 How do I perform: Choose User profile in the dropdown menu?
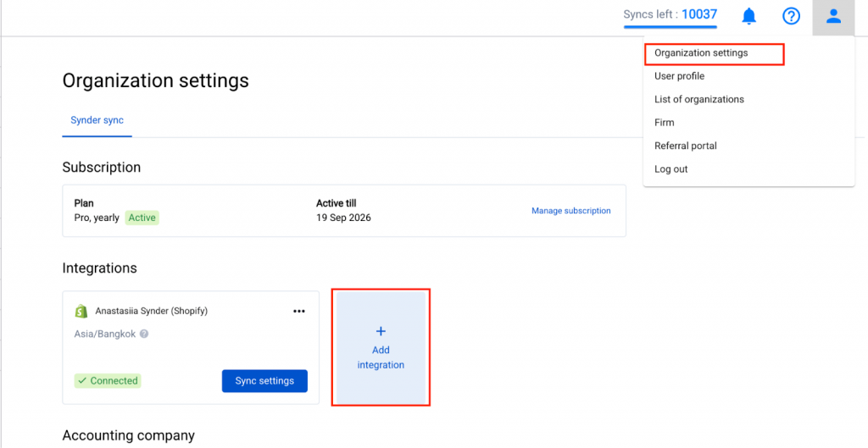[679, 76]
